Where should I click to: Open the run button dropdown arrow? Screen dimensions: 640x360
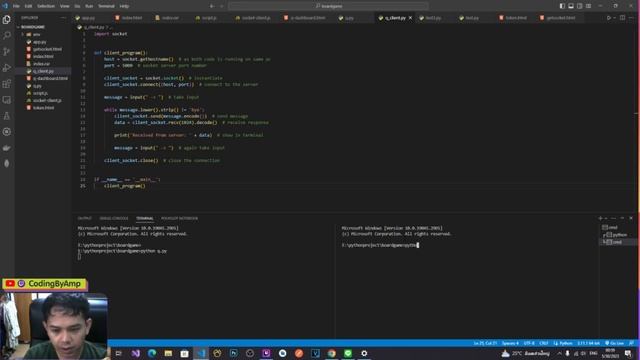pyautogui.click(x=614, y=18)
